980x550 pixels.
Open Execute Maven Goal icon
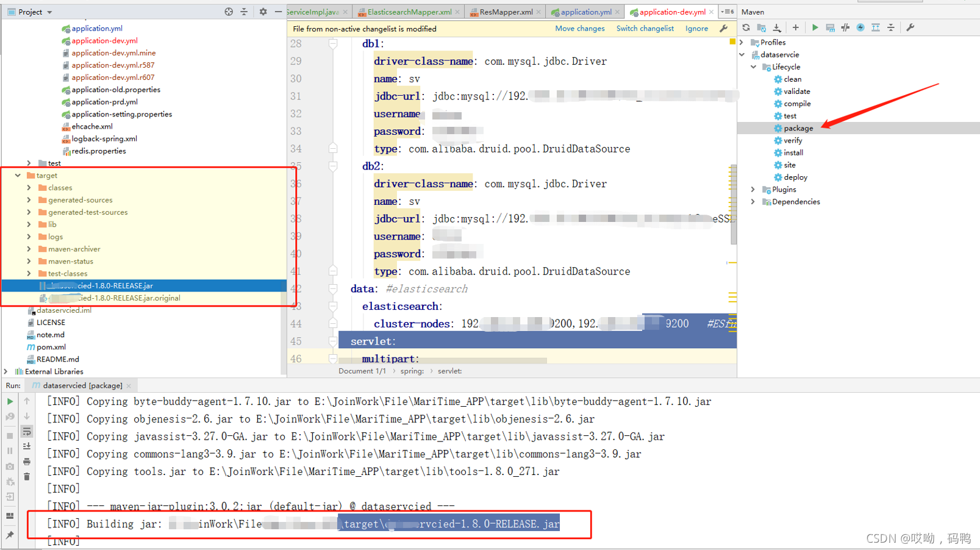(x=830, y=27)
